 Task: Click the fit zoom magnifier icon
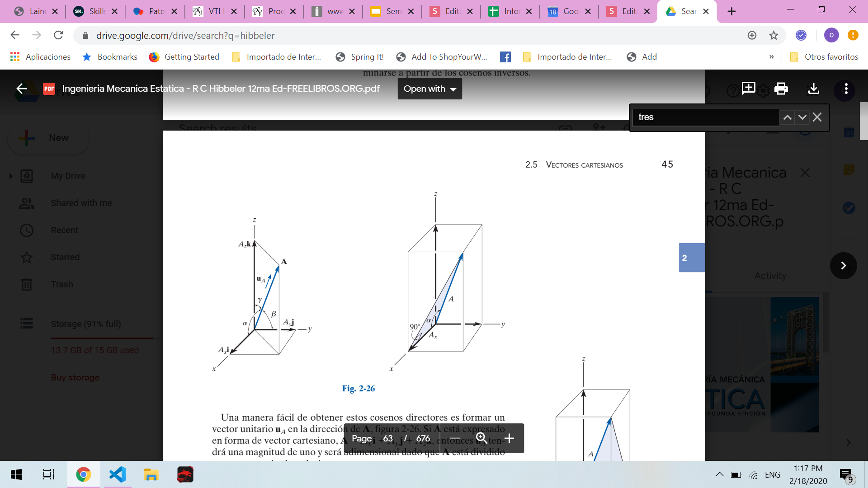click(x=481, y=438)
